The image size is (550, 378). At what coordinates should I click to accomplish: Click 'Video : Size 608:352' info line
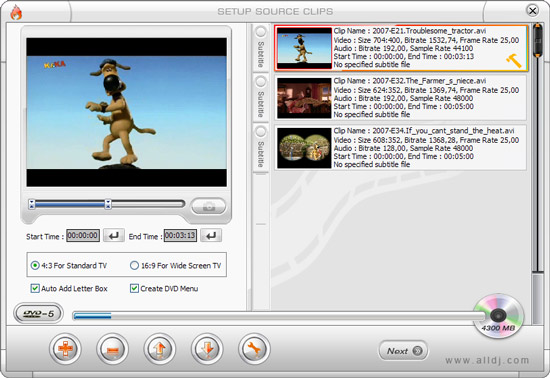pyautogui.click(x=426, y=140)
